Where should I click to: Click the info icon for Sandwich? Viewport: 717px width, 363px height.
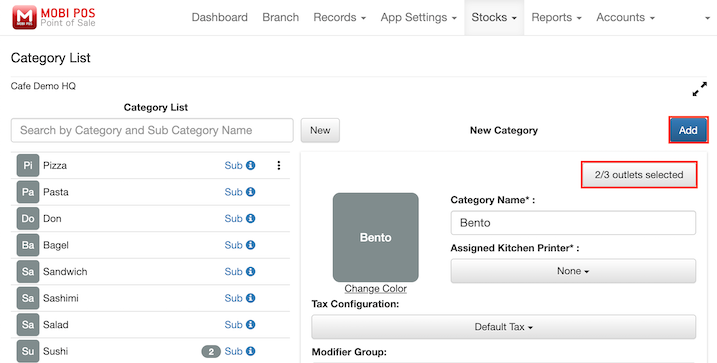[x=251, y=272]
